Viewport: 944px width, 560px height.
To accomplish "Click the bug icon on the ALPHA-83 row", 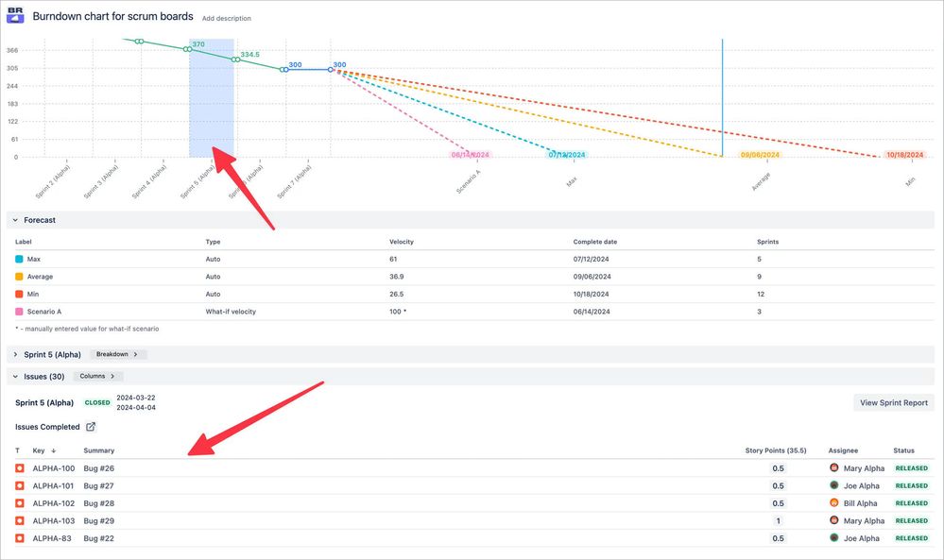I will (18, 537).
